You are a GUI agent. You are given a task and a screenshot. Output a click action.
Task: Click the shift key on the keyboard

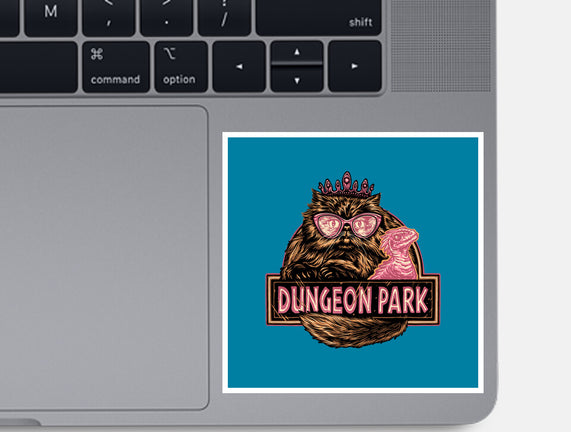[319, 17]
